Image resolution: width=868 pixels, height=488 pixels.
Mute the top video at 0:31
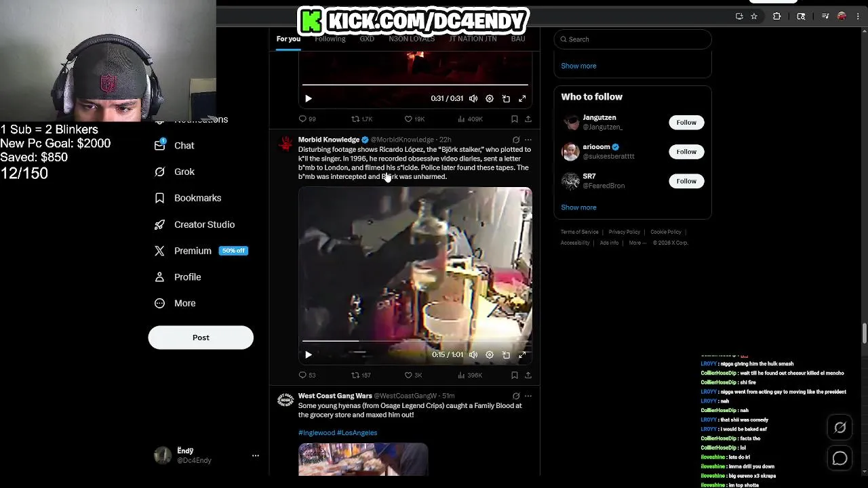[473, 98]
